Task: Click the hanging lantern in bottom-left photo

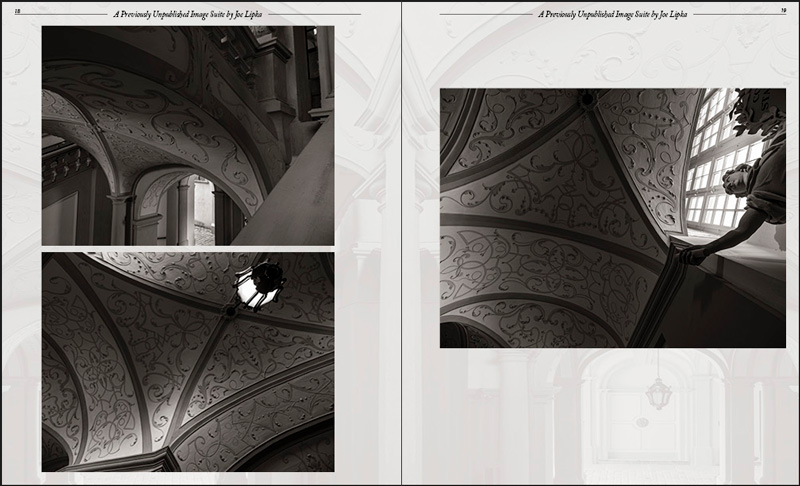Action: (257, 285)
